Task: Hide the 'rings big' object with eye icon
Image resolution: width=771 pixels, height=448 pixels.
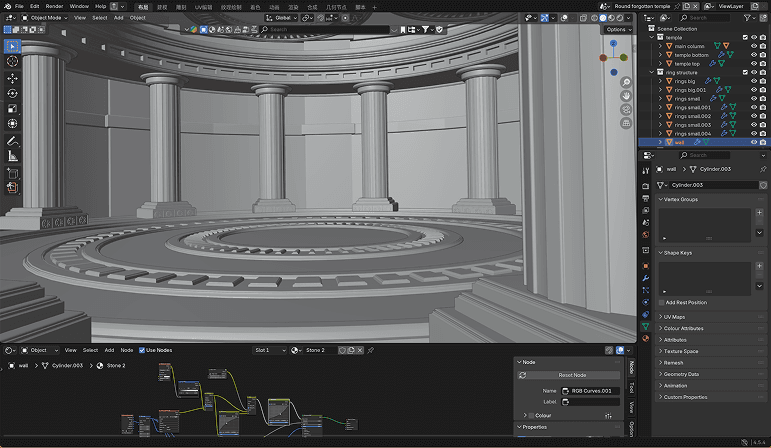Action: (x=753, y=81)
